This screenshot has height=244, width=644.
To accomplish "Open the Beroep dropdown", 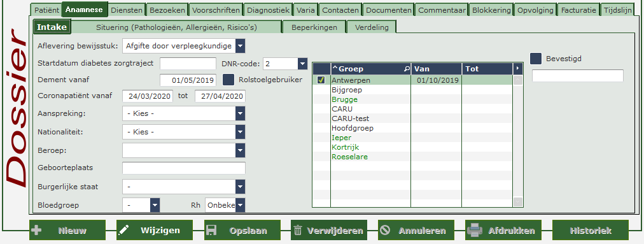I will (241, 150).
